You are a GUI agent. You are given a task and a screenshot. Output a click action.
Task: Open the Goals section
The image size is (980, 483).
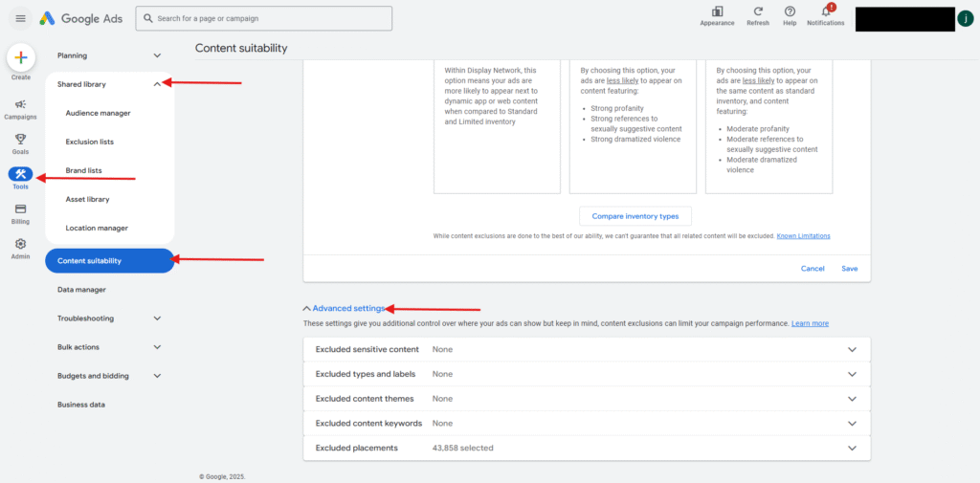click(x=21, y=143)
